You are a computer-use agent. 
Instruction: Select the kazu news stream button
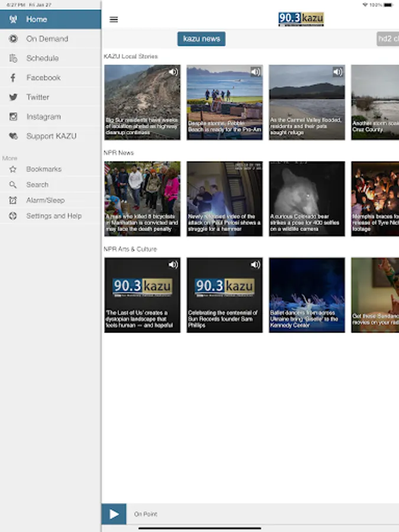202,38
